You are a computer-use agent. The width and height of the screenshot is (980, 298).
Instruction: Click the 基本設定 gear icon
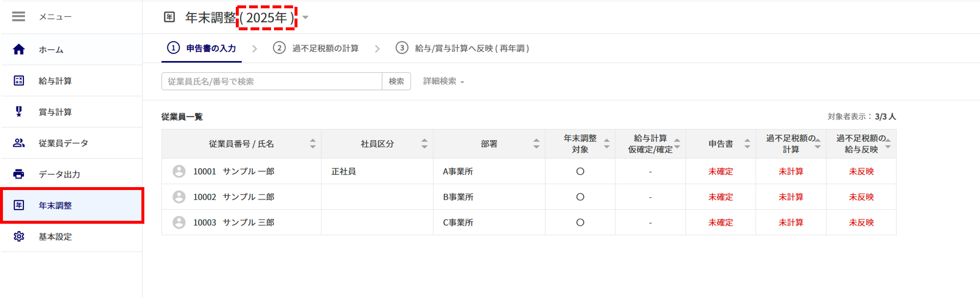point(19,236)
